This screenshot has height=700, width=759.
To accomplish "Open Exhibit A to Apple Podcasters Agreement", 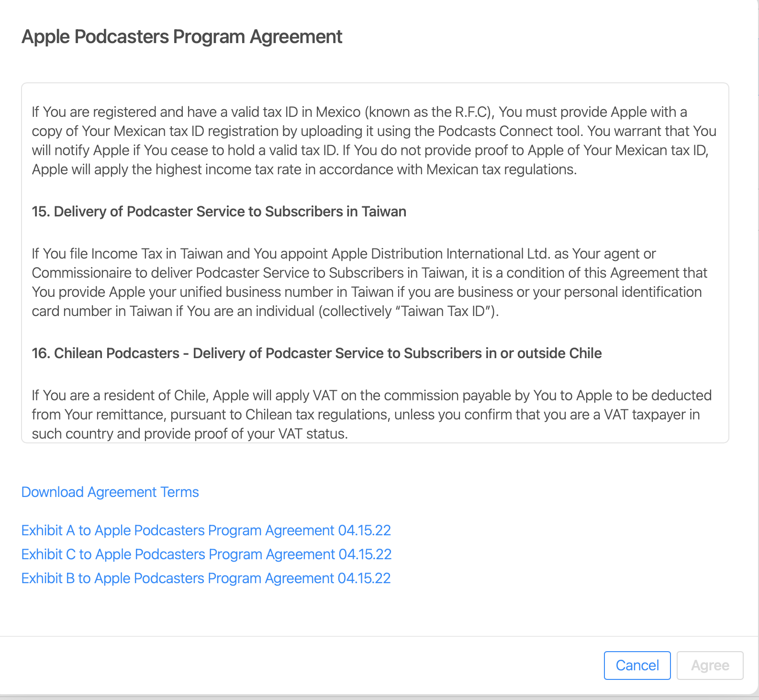I will click(206, 531).
